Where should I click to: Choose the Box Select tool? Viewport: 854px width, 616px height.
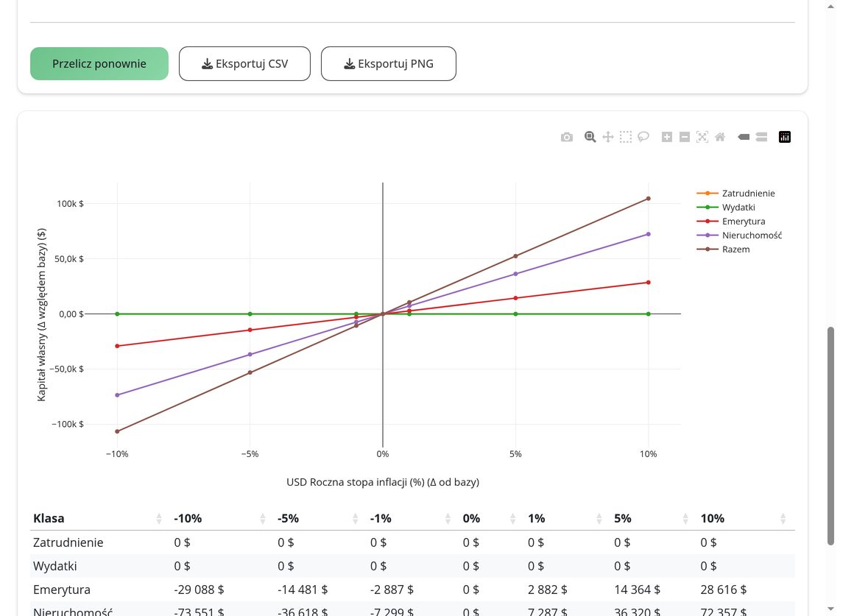click(626, 137)
